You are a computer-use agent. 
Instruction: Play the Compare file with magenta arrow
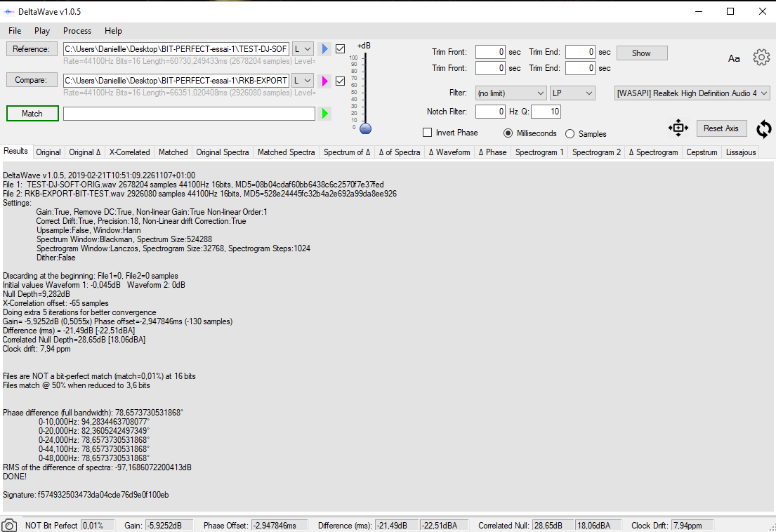click(x=324, y=81)
